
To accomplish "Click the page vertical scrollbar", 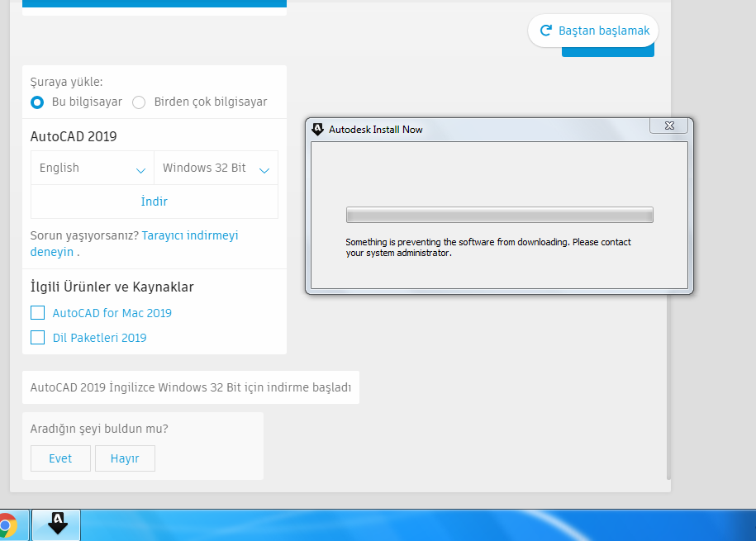I will pyautogui.click(x=668, y=387).
